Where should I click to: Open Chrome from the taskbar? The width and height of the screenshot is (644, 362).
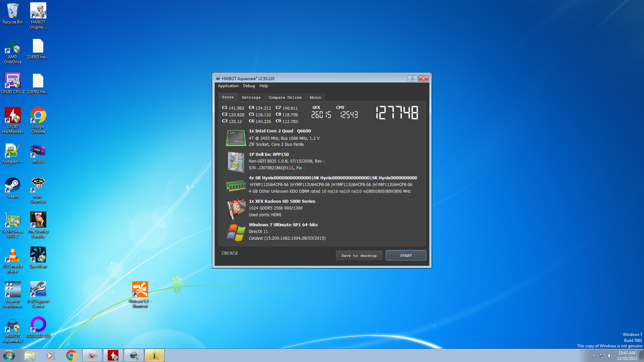[71, 355]
